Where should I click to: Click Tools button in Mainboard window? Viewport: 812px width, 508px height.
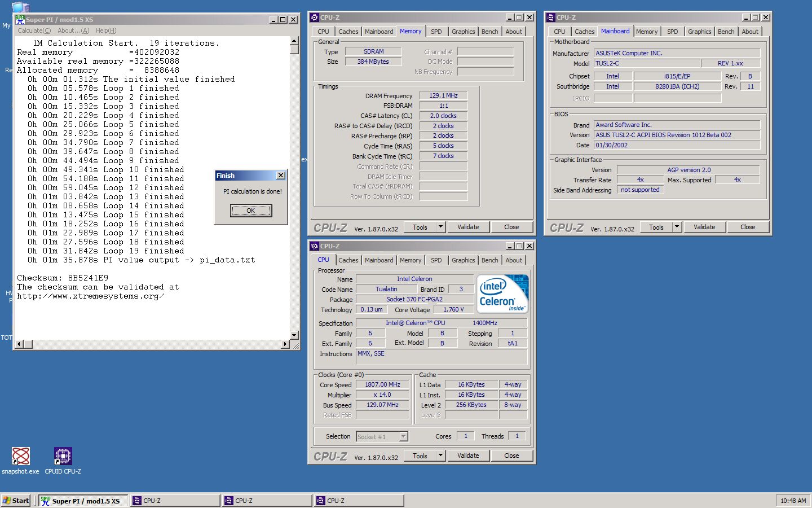pos(656,227)
